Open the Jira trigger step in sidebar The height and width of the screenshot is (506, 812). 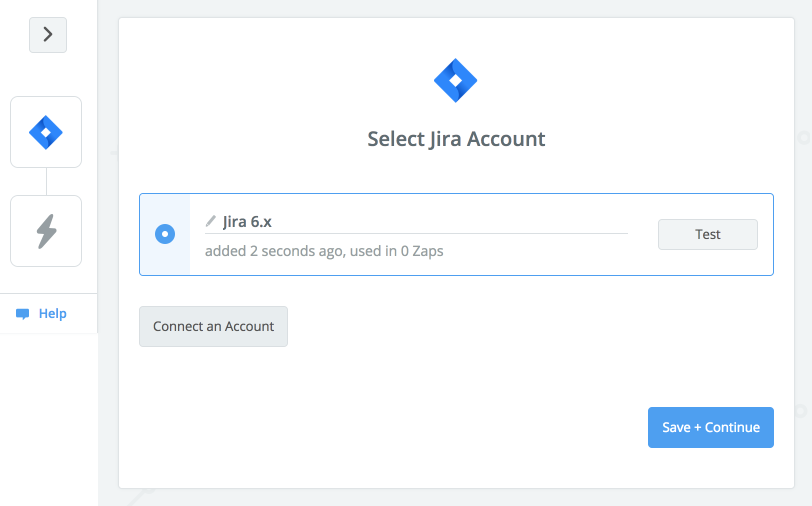click(46, 132)
